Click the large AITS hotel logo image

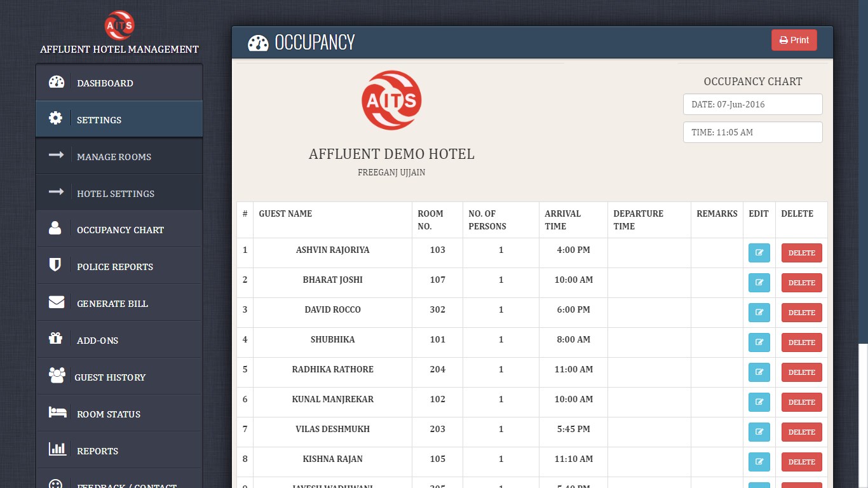(391, 100)
